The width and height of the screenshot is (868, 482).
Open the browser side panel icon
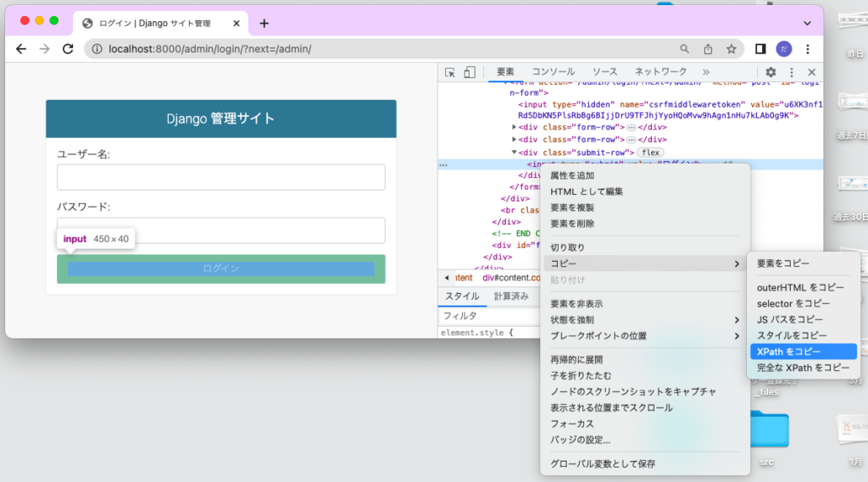(x=760, y=49)
